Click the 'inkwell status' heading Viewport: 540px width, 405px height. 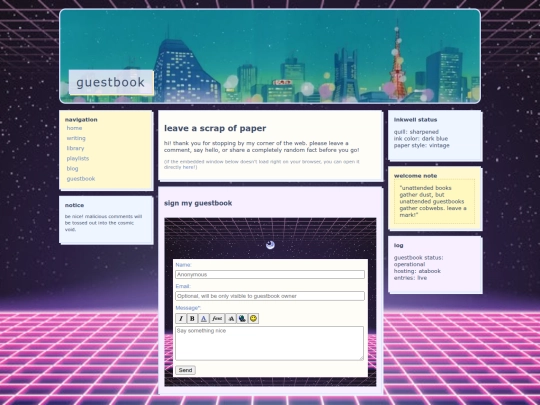(415, 120)
